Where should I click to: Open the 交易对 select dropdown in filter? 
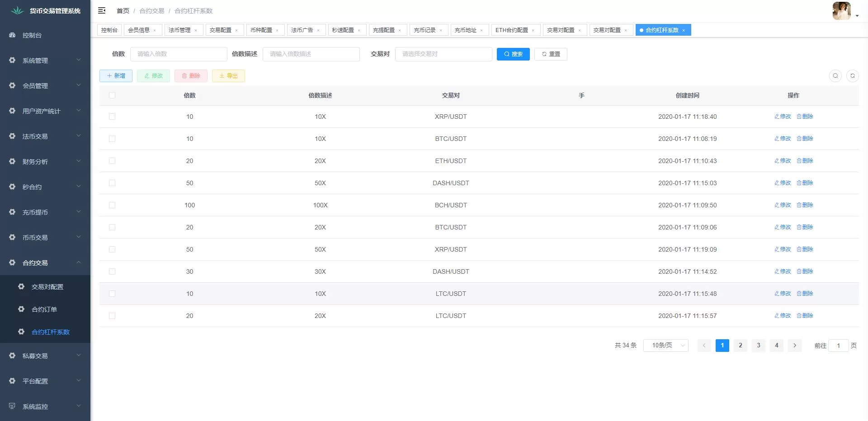(443, 54)
